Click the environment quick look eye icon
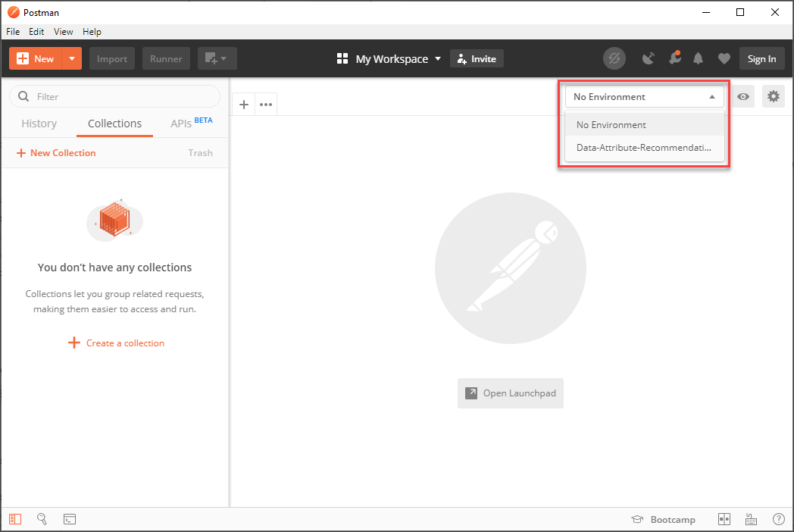This screenshot has height=532, width=794. tap(742, 96)
